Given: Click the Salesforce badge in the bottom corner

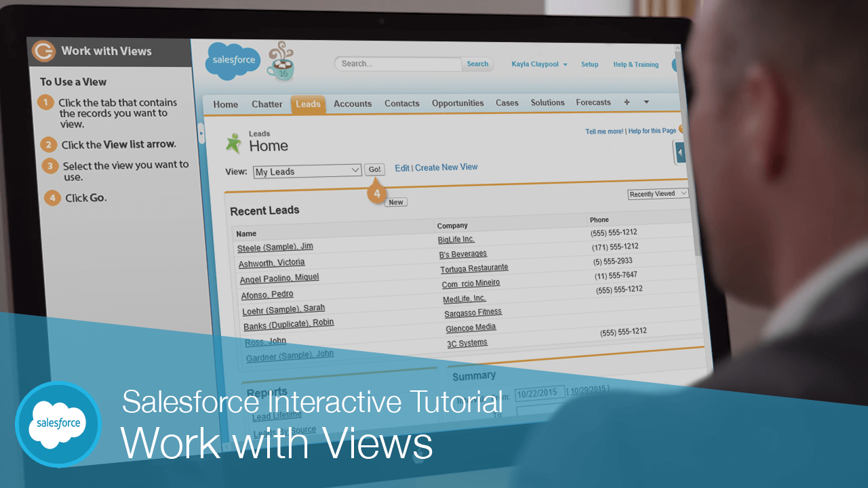Looking at the screenshot, I should (58, 424).
